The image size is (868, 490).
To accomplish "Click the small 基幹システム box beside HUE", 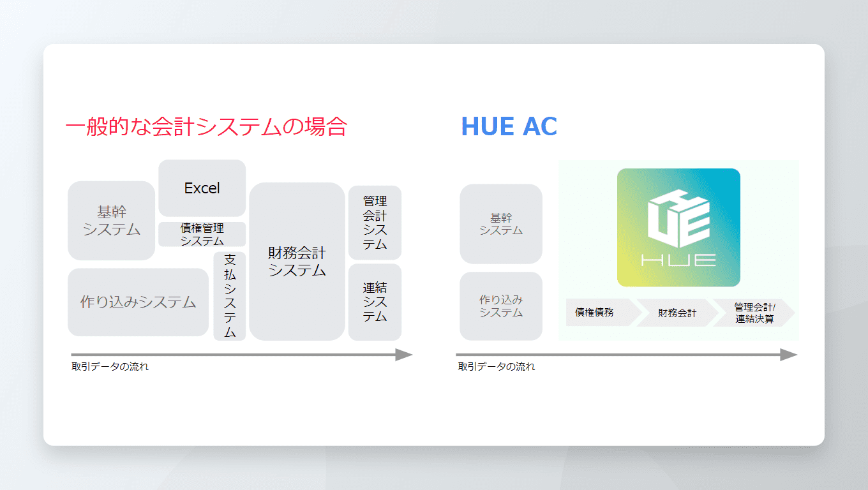I will pyautogui.click(x=501, y=224).
